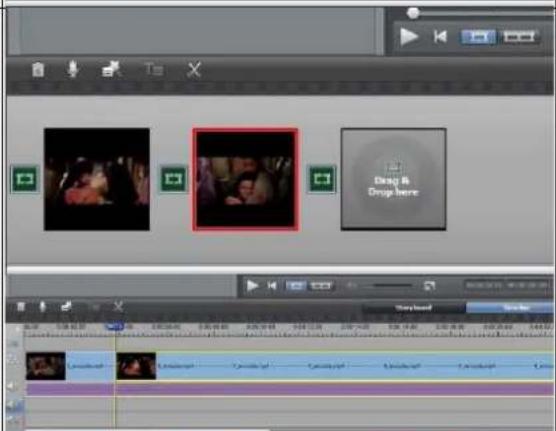
Task: Select the first clip on the video track
Action: pos(70,366)
